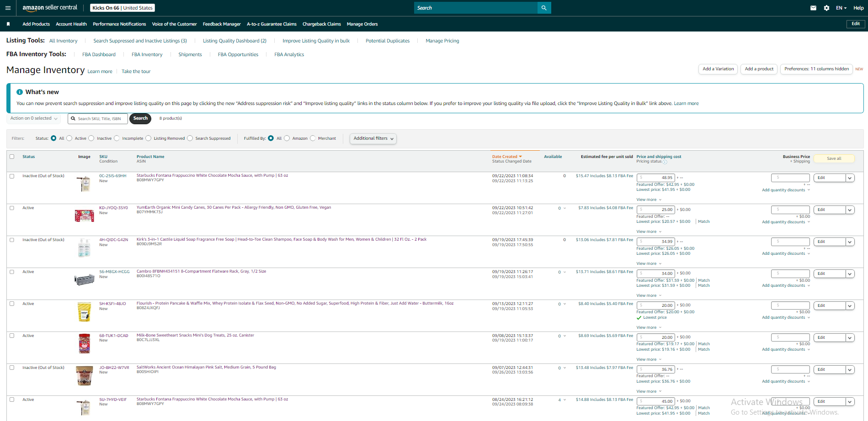
Task: Open Edit dropdown arrow for SKU 0C-25IS-69HH
Action: 850,178
